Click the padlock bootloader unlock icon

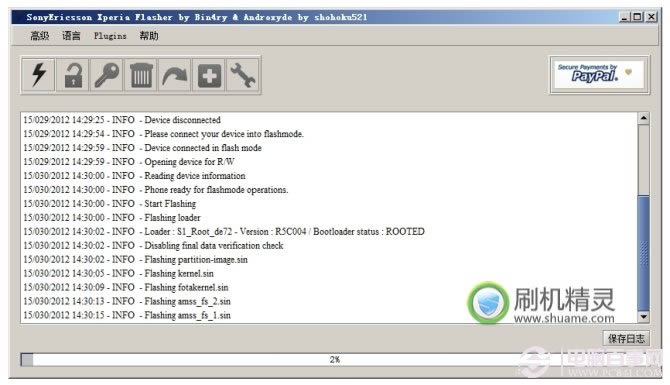point(73,75)
